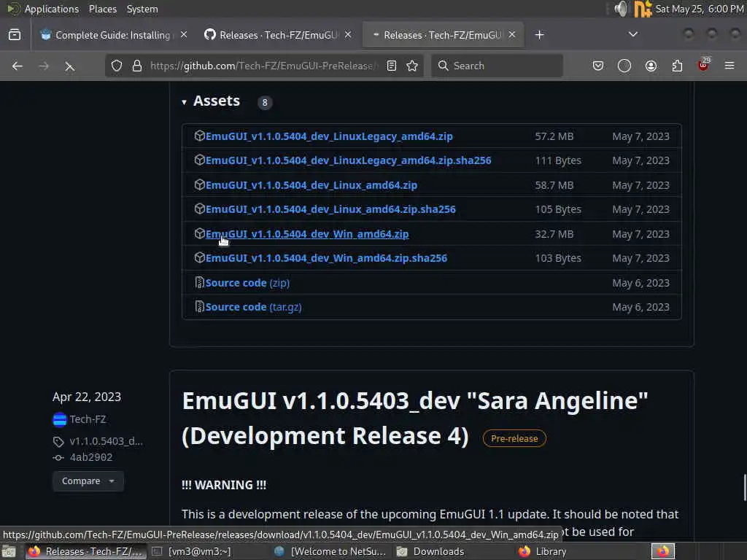The image size is (747, 560).
Task: Click the Firefox icon at taskbar right
Action: [x=662, y=551]
